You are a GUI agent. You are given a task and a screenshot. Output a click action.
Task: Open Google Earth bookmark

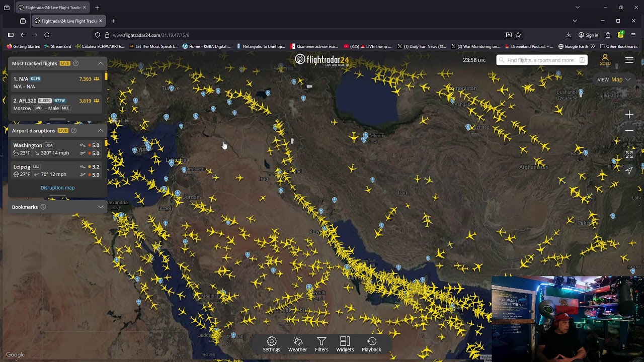[x=573, y=46]
